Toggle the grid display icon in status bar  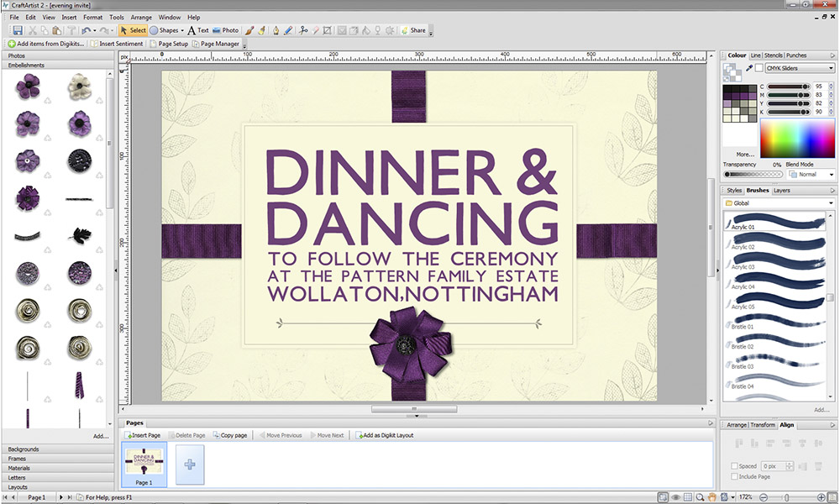pos(688,498)
